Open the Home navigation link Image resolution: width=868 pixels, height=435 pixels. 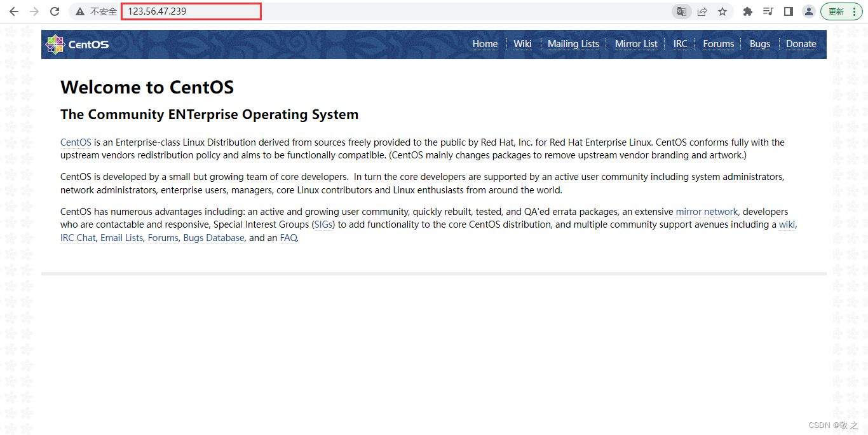(x=485, y=44)
